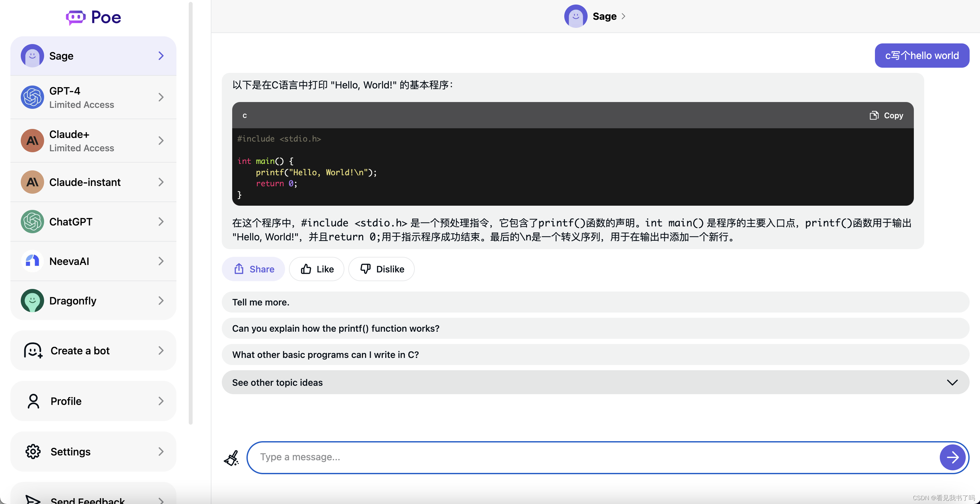This screenshot has width=980, height=504.
Task: Click the Dragonfly model icon
Action: [x=31, y=300]
